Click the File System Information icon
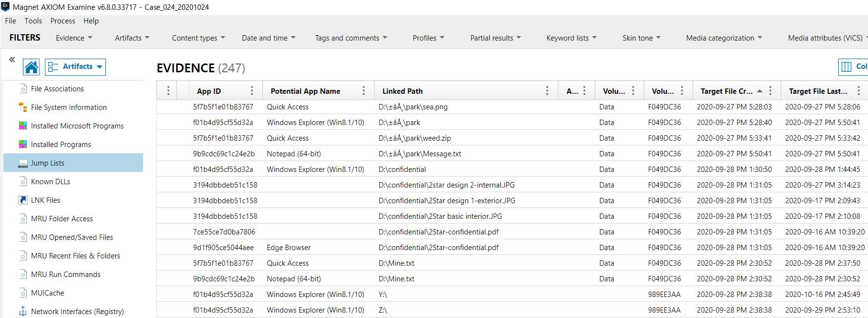The height and width of the screenshot is (318, 868). tap(23, 107)
